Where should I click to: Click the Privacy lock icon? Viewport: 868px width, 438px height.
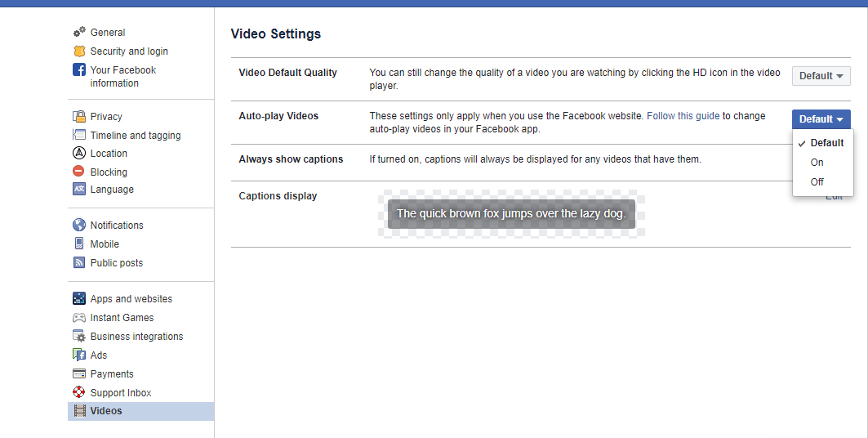click(79, 116)
